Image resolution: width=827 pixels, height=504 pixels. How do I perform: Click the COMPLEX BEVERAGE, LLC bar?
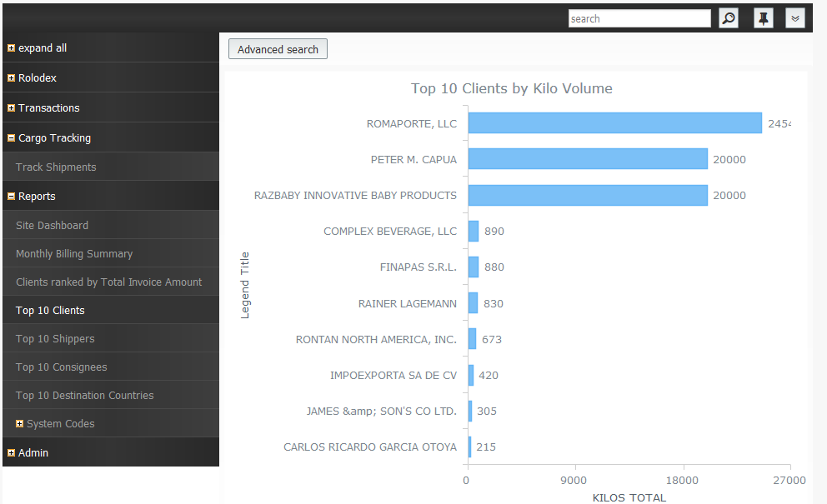(474, 231)
